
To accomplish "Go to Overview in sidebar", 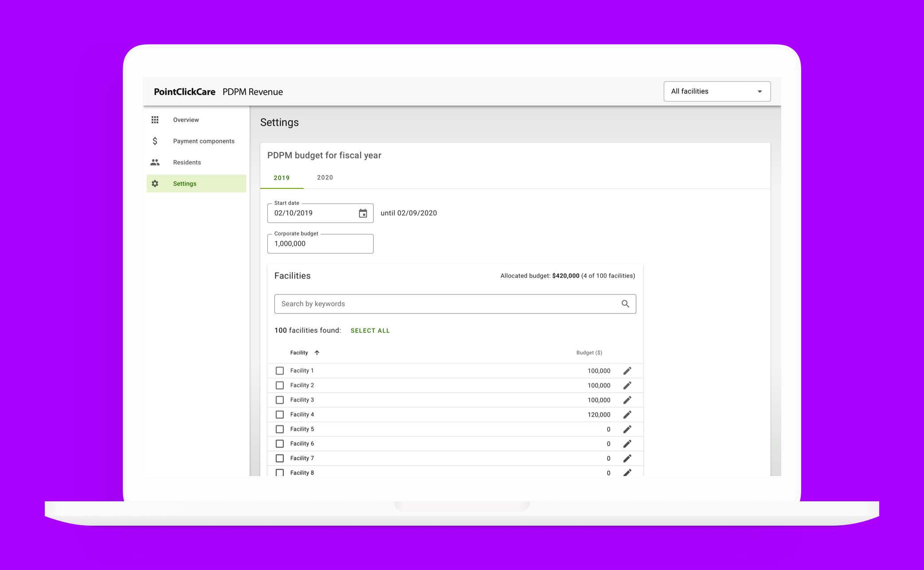I will coord(196,120).
